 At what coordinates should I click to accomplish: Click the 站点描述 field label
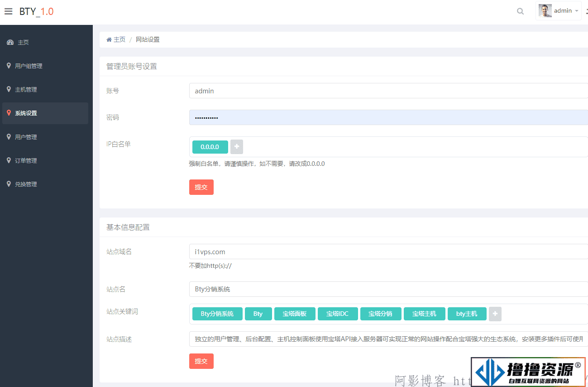click(x=119, y=339)
